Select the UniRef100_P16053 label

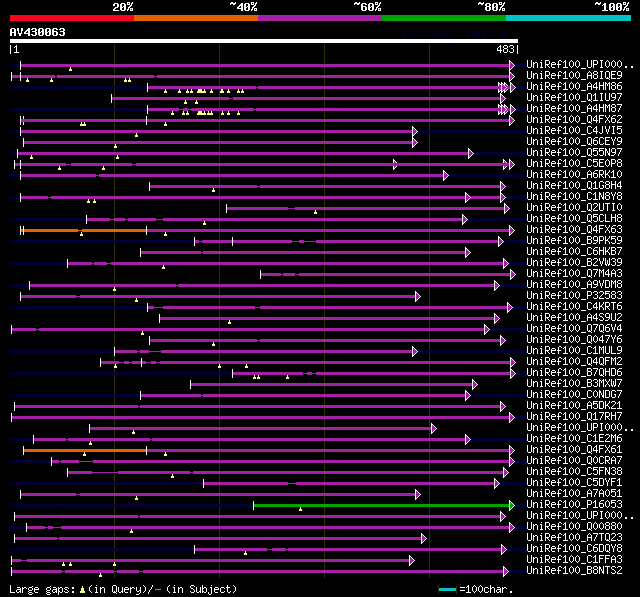click(574, 505)
